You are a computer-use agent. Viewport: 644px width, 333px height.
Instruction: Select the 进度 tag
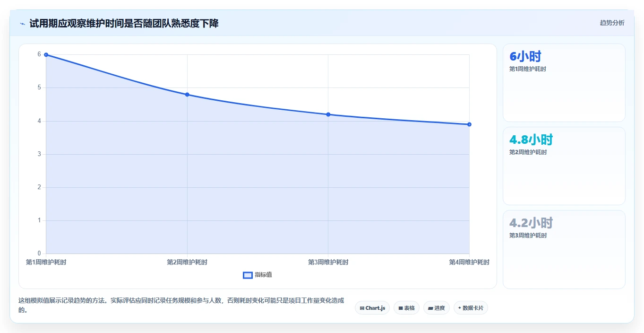click(x=436, y=308)
